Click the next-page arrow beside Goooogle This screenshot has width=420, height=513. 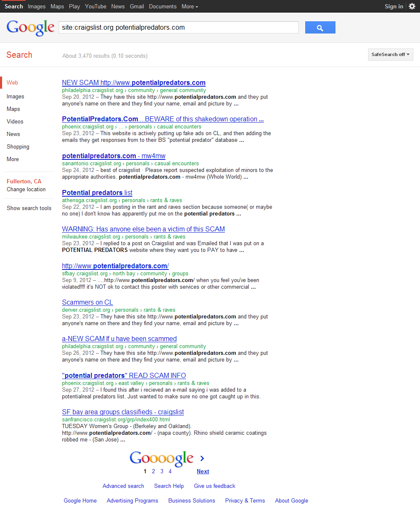tap(202, 459)
